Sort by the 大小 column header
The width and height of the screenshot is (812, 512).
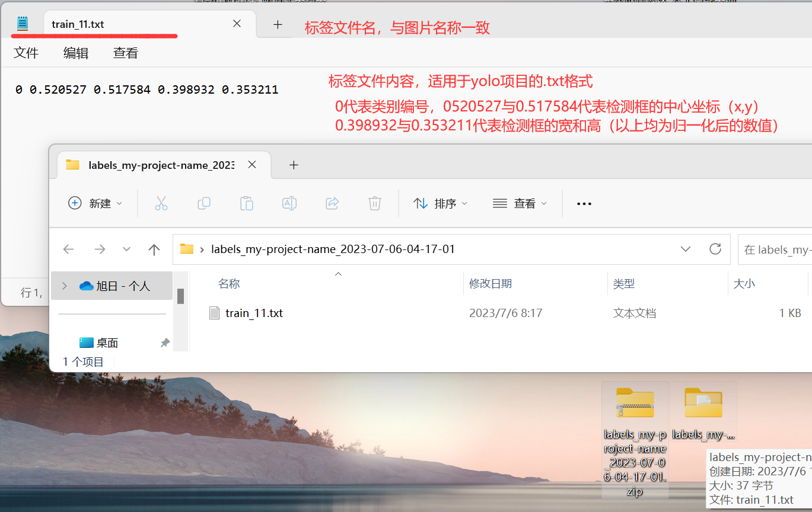click(744, 284)
